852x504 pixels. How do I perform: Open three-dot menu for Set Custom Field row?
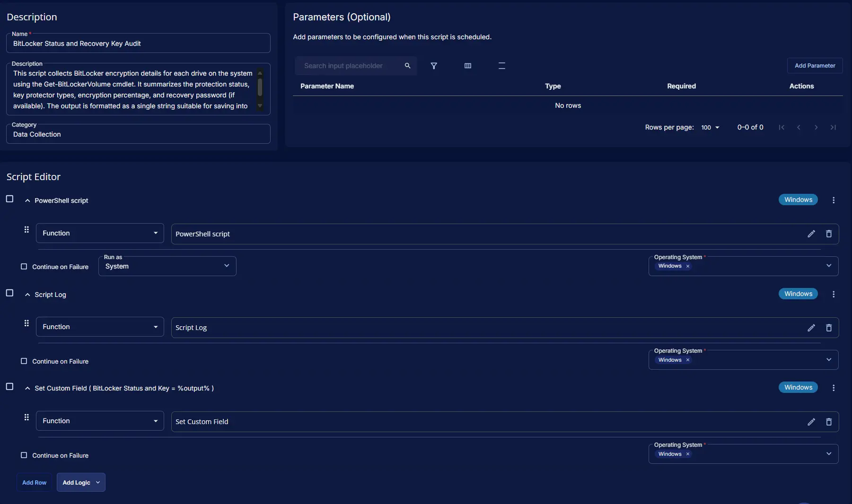click(x=833, y=388)
